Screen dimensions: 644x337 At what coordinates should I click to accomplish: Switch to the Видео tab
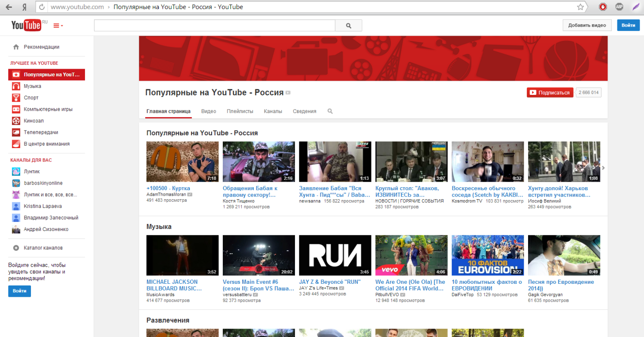click(209, 111)
